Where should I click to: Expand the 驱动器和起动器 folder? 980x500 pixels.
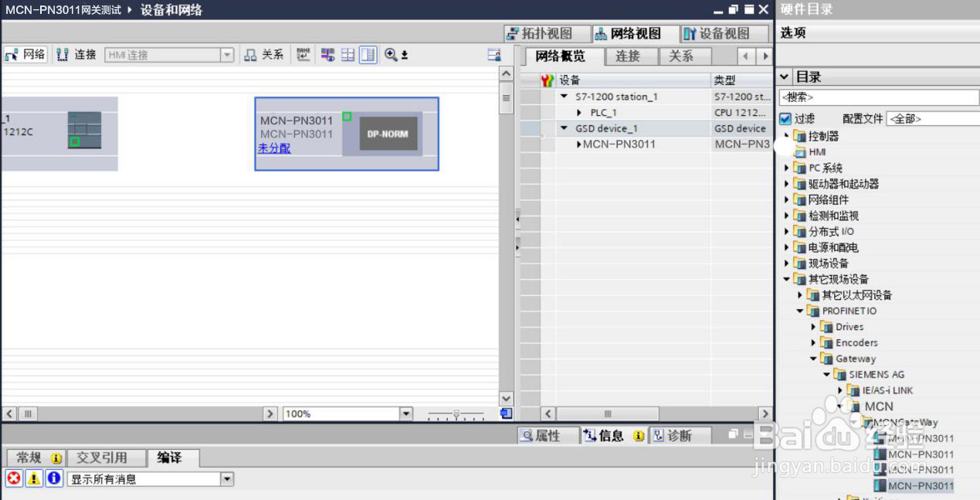point(787,184)
